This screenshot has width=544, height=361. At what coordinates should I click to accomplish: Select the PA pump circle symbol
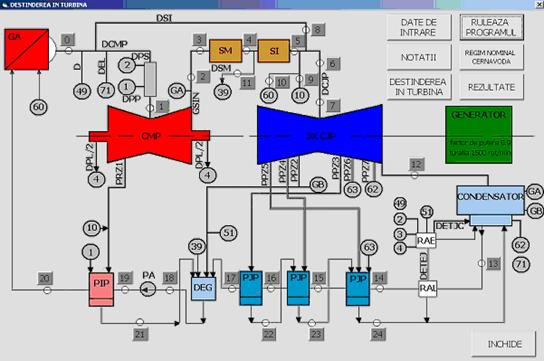[148, 289]
